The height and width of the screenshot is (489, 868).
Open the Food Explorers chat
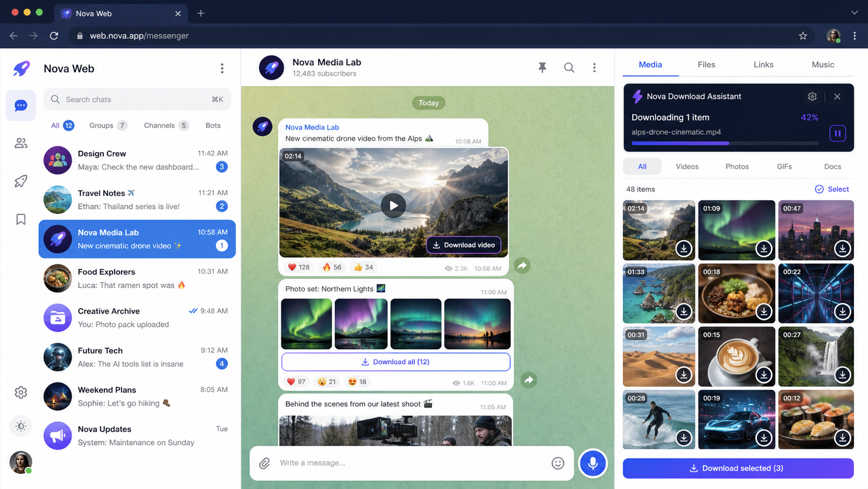(x=137, y=279)
